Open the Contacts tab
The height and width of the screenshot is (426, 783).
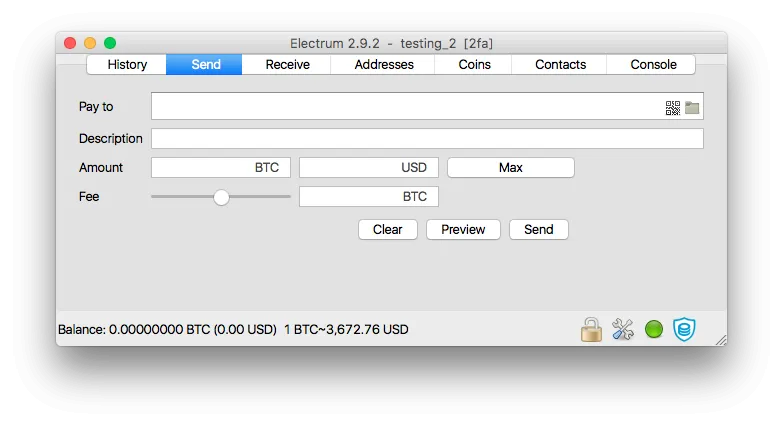pyautogui.click(x=560, y=64)
